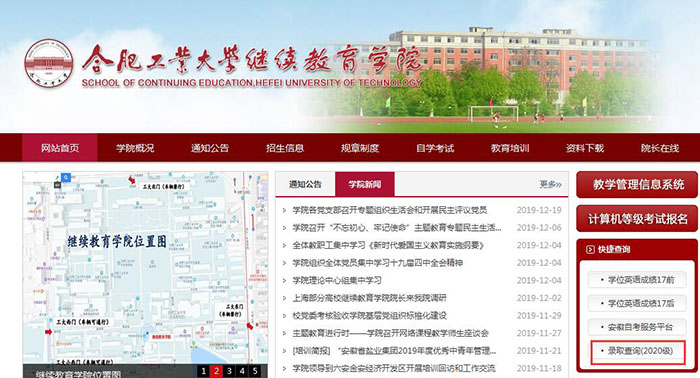Open the 录取查询(2020级) quick link
Viewport: 700px width, 378px height.
[637, 351]
